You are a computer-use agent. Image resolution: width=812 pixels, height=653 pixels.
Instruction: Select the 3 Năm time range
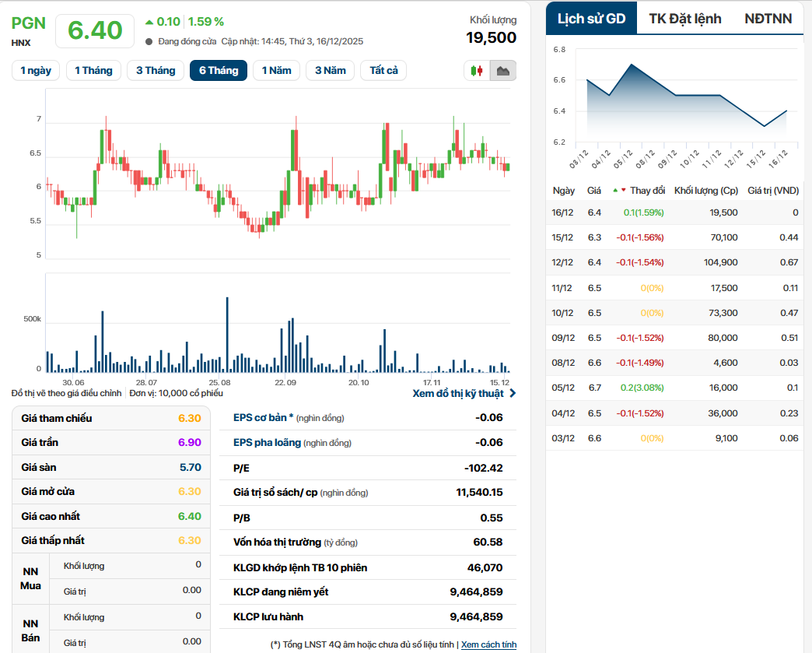click(x=331, y=71)
